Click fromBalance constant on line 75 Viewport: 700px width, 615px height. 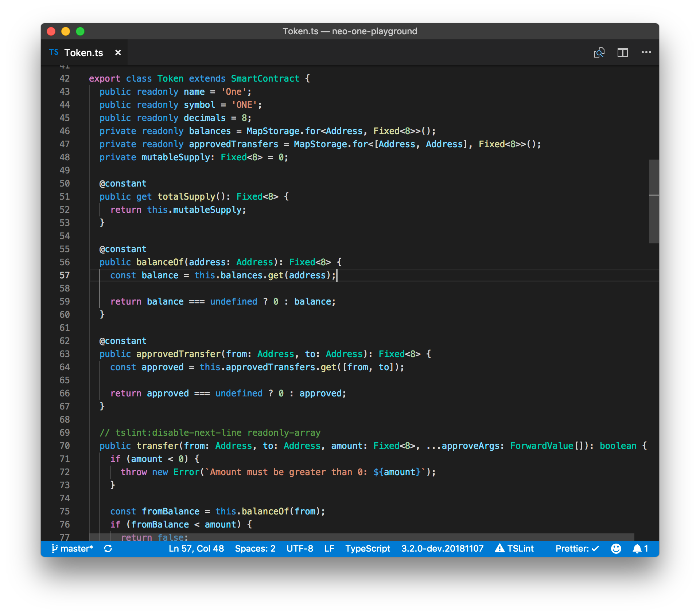[x=171, y=512]
